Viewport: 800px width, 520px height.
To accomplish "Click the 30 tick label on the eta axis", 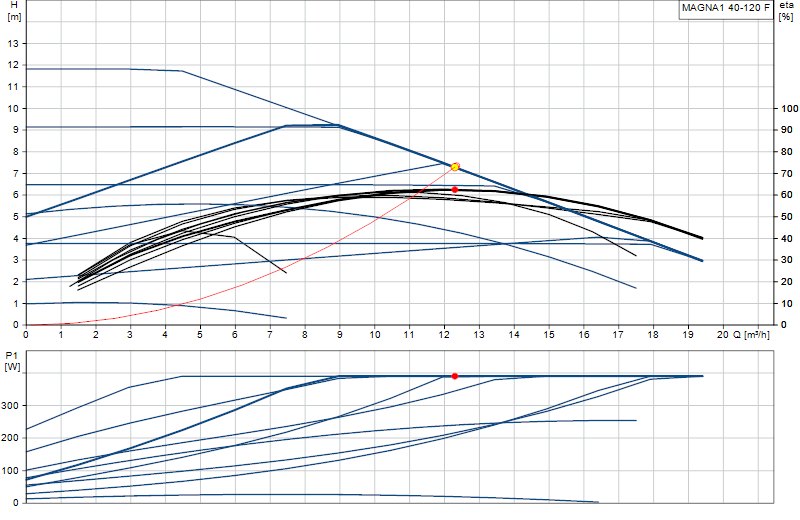I will 787,260.
